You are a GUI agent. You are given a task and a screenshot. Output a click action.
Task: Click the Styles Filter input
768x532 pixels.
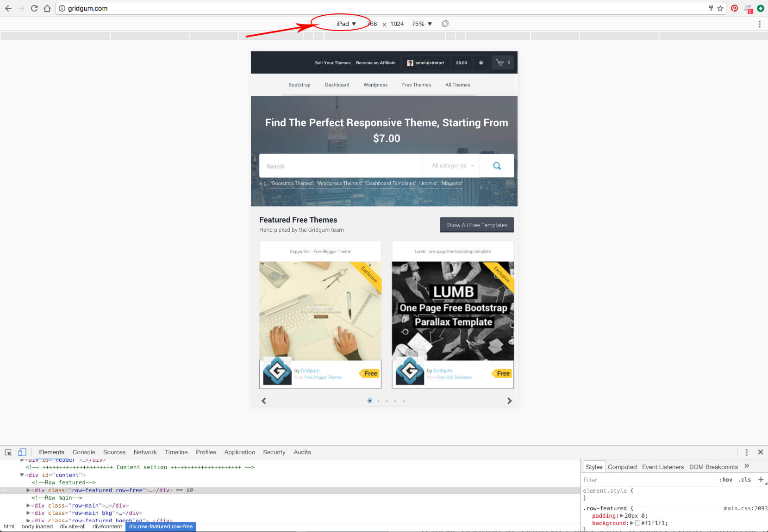click(x=648, y=480)
